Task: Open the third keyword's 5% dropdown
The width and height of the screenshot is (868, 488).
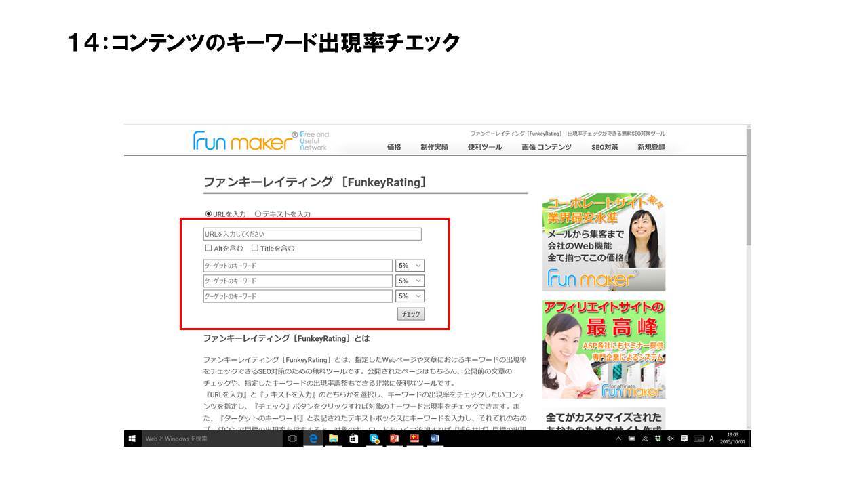Action: (410, 296)
